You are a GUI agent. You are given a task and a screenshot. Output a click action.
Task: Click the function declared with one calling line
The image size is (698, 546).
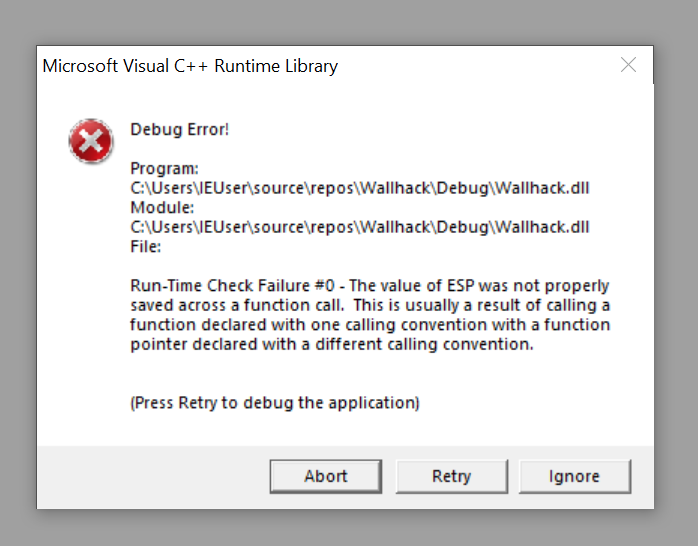370,325
